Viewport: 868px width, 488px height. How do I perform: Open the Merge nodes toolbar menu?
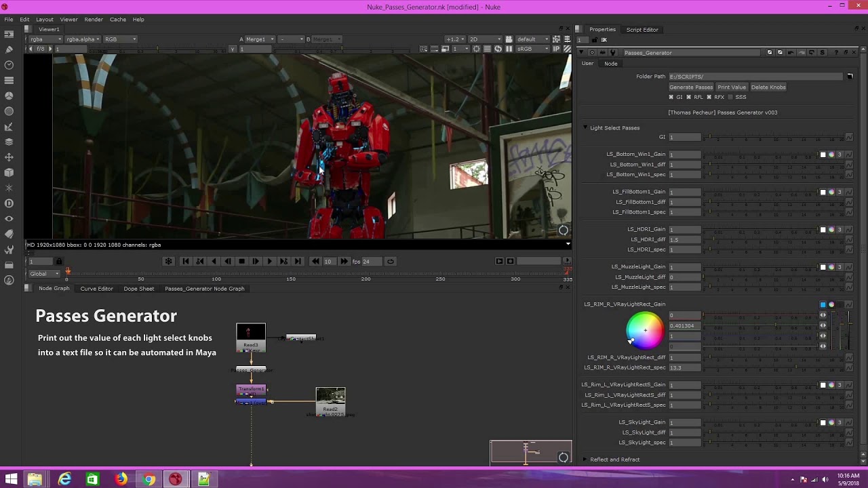pyautogui.click(x=9, y=142)
